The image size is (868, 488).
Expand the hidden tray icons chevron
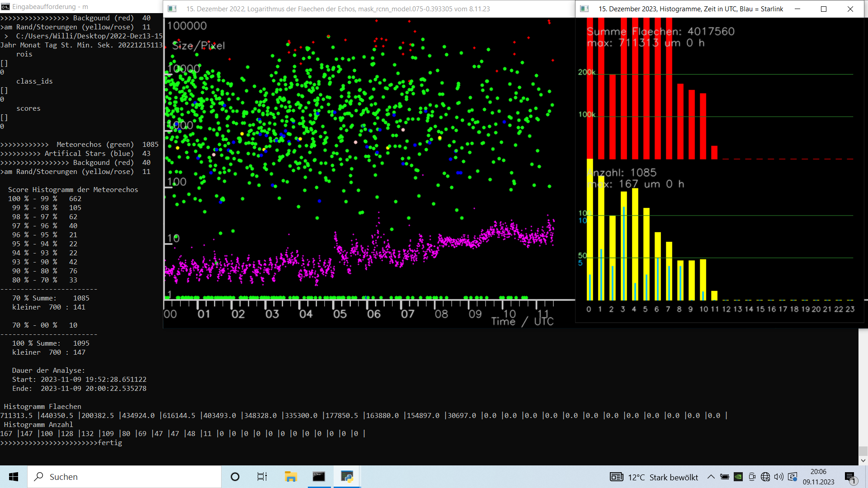[x=711, y=477]
